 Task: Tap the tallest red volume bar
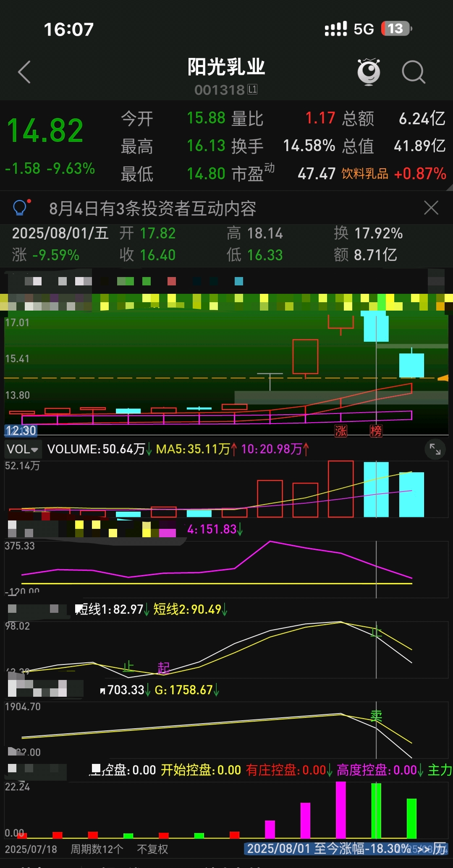point(340,489)
